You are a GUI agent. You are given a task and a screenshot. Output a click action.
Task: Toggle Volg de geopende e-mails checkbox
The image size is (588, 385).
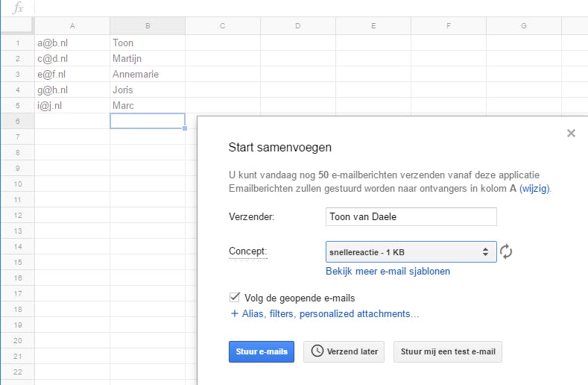tap(235, 298)
